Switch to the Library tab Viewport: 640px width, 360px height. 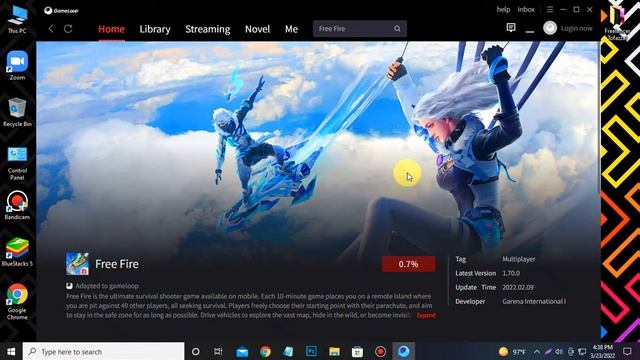[155, 29]
